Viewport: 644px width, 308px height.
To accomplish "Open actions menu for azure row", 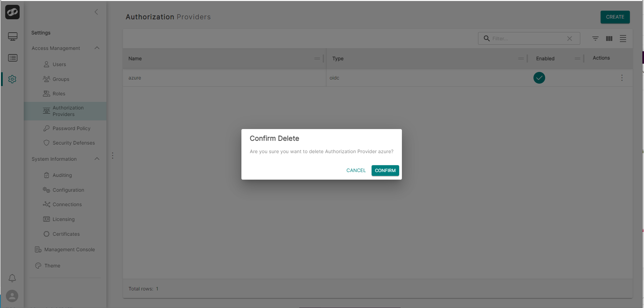I will [622, 78].
